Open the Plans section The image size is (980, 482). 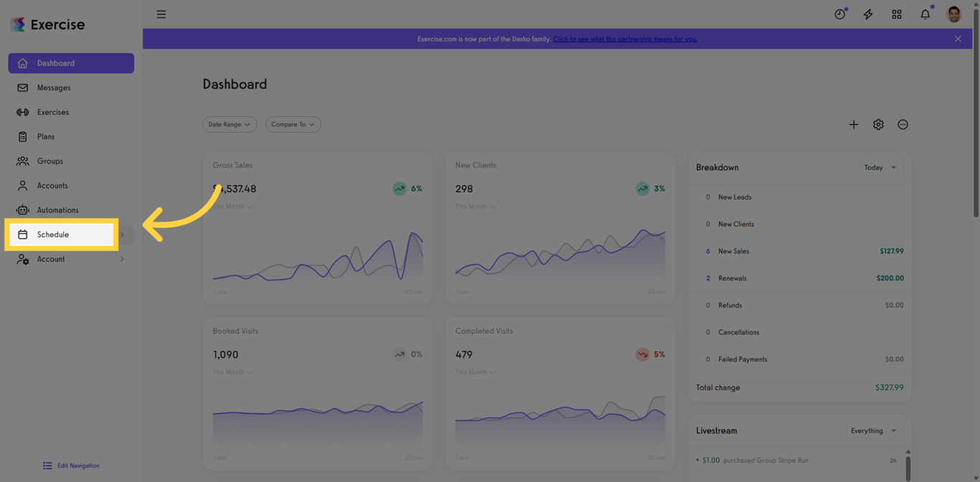click(x=47, y=136)
